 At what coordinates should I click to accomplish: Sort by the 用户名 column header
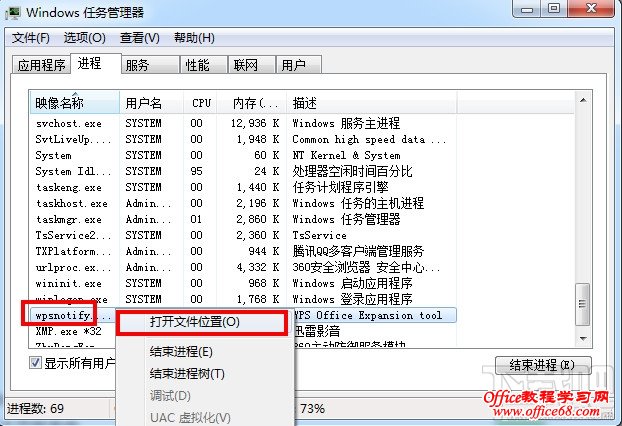[143, 103]
